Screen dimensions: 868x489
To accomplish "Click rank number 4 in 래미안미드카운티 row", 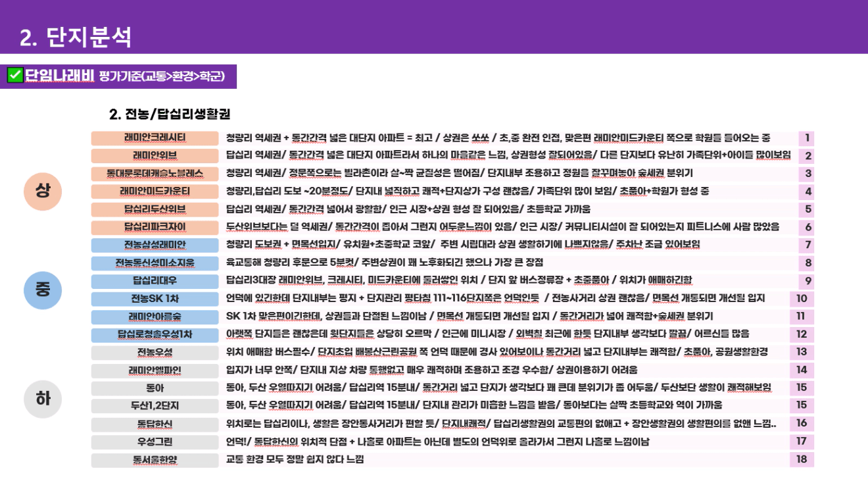I will pos(807,192).
